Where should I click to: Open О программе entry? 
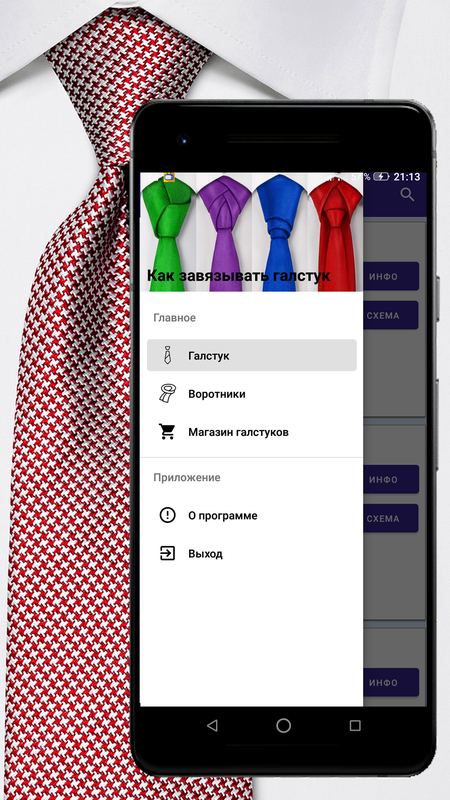(252, 515)
